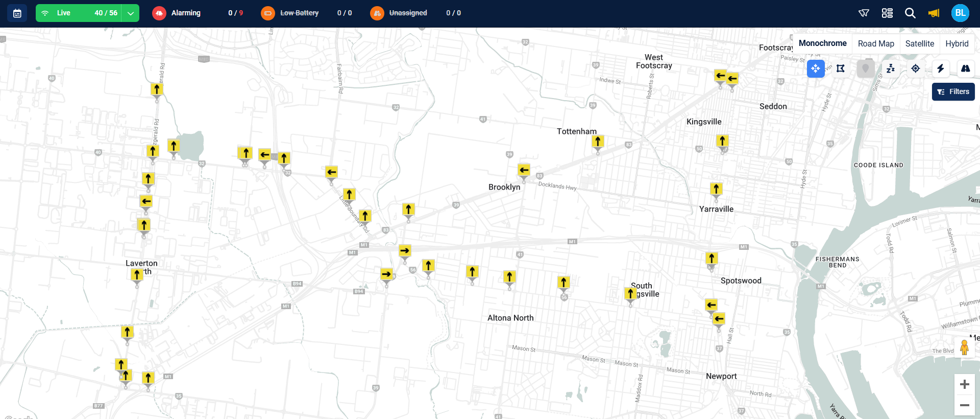
Task: Select the Monochrome map style
Action: click(822, 43)
